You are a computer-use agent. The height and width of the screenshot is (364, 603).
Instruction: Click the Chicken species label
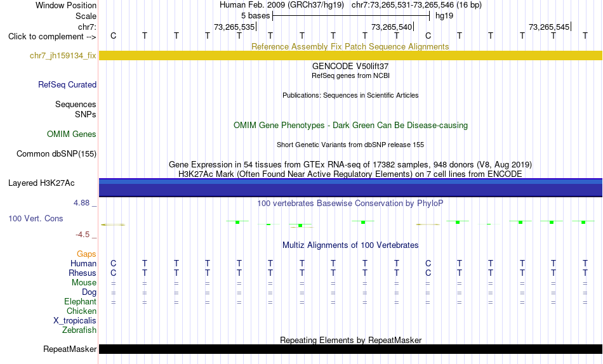pos(81,311)
